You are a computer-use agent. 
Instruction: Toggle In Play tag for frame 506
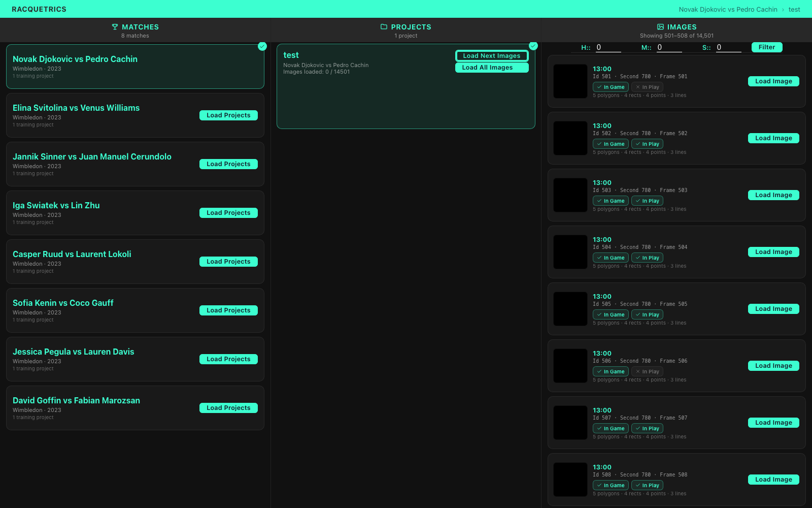[647, 372]
